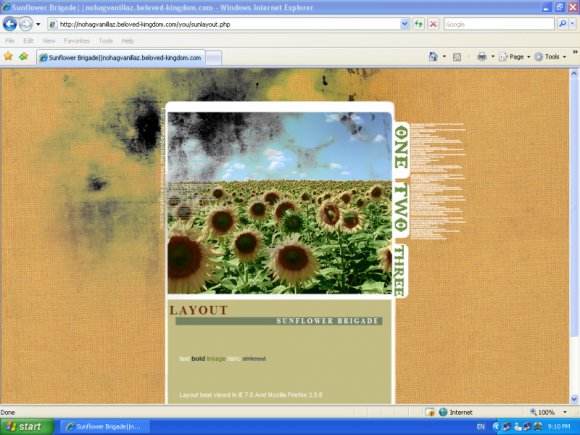The height and width of the screenshot is (435, 580).
Task: Click the linkage sample link
Action: click(x=216, y=358)
